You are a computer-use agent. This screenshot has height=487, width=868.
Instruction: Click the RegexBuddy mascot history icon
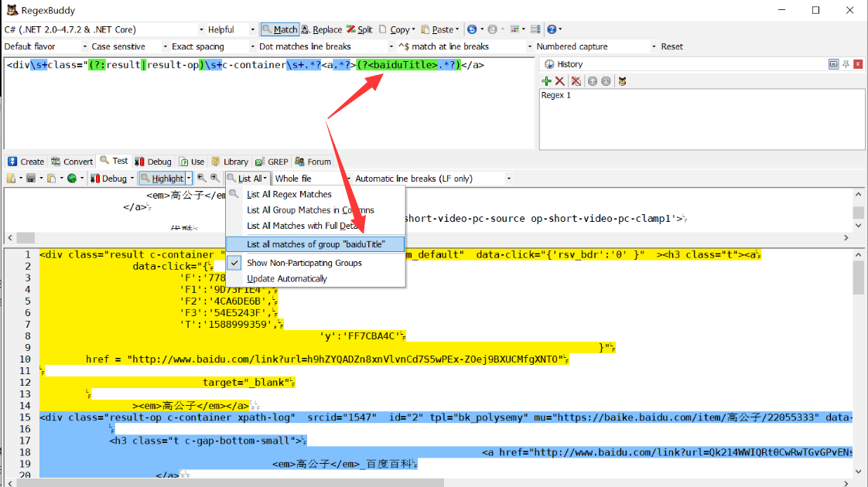(x=622, y=81)
